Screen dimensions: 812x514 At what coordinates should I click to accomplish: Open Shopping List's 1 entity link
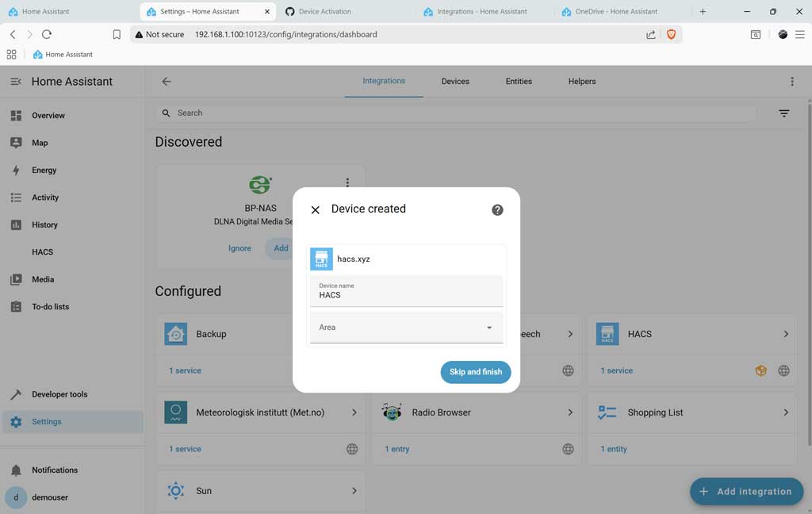614,449
